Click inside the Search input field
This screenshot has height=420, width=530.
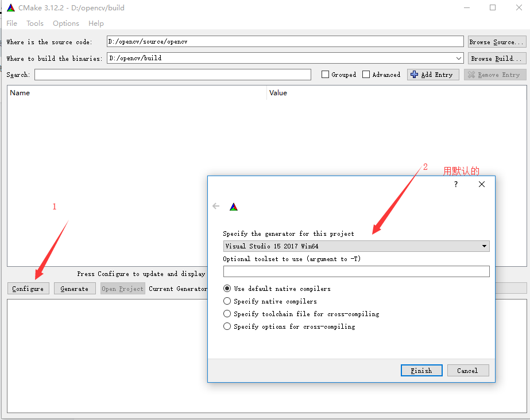click(172, 74)
